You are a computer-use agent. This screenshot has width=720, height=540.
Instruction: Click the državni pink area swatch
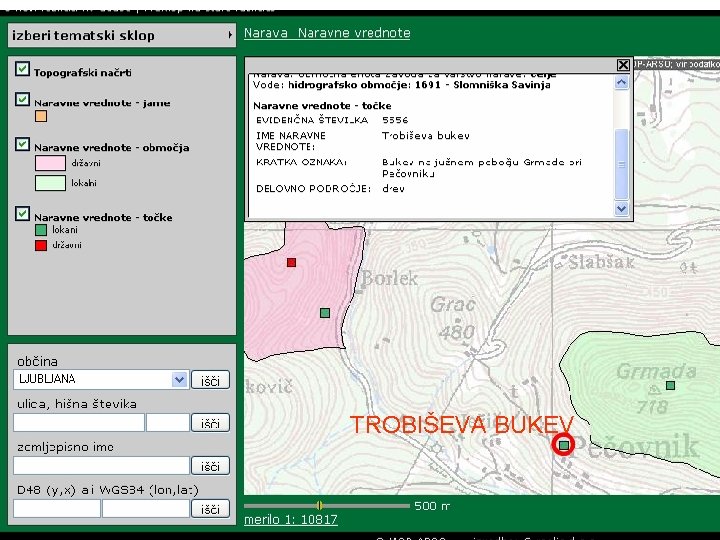(51, 163)
